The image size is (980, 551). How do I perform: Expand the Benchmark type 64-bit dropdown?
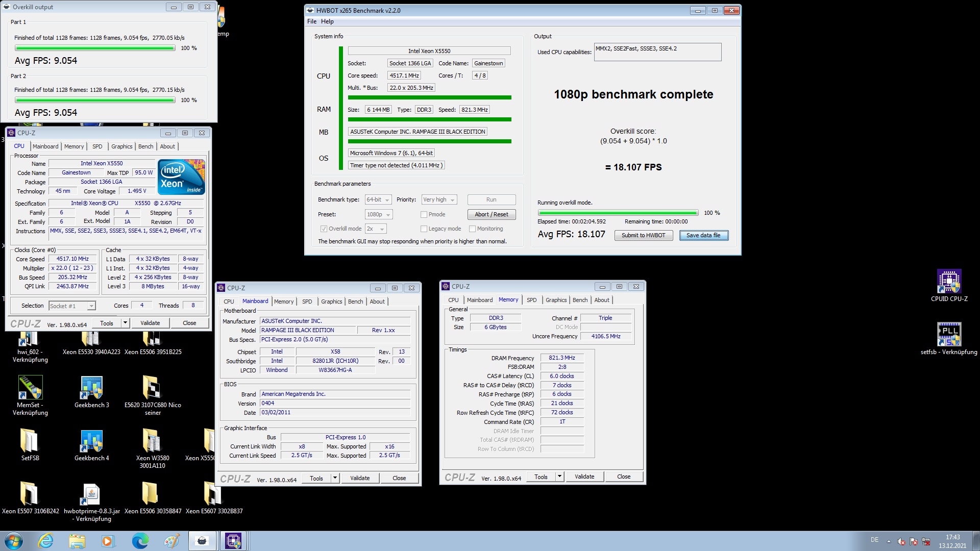pos(378,199)
